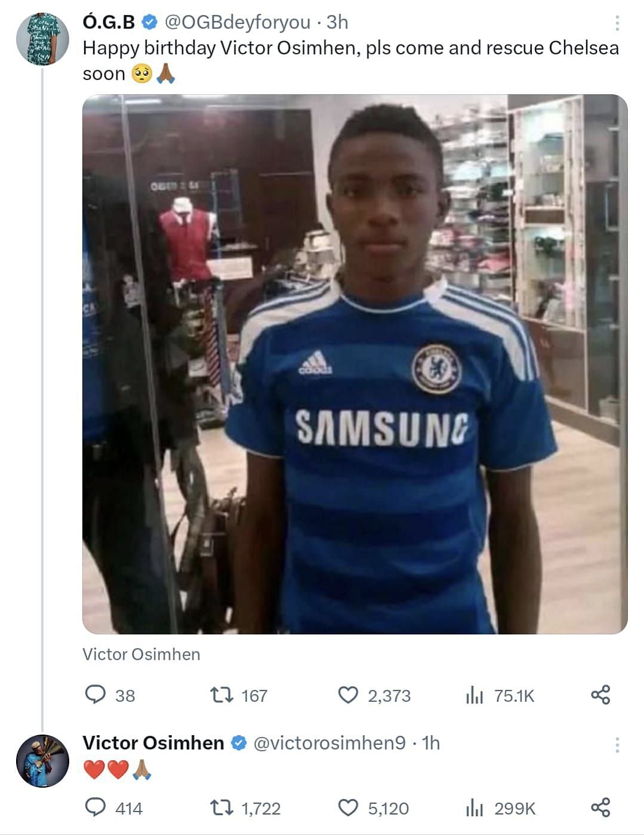Like Victor Osimhen's reply with 5,120 likes

[x=348, y=808]
